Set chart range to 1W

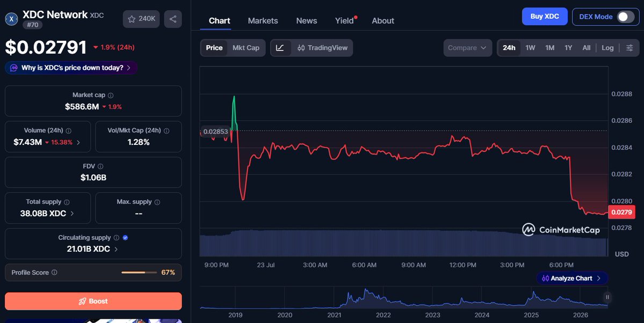pyautogui.click(x=530, y=48)
